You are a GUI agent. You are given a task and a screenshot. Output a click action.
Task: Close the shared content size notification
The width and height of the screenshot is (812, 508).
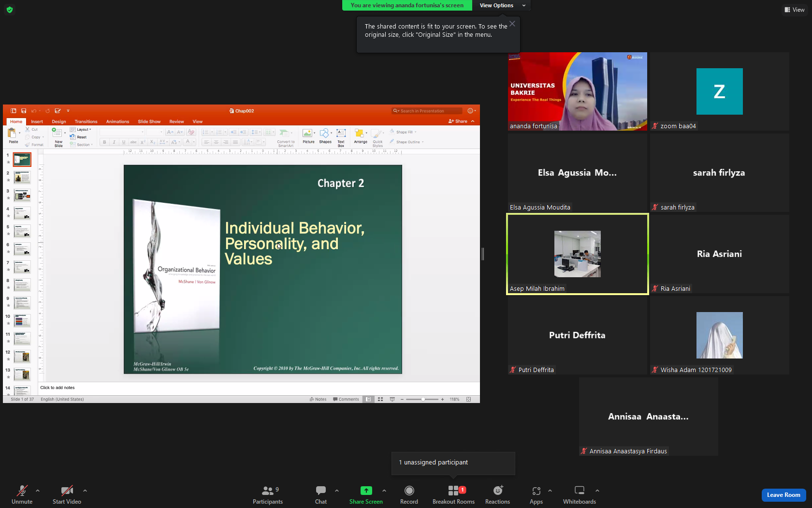coord(512,24)
